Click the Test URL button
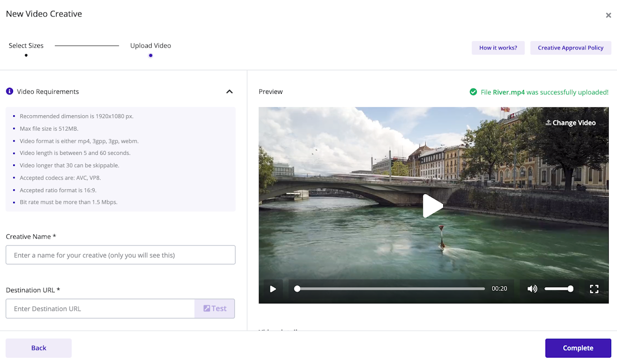This screenshot has height=364, width=617. (215, 309)
